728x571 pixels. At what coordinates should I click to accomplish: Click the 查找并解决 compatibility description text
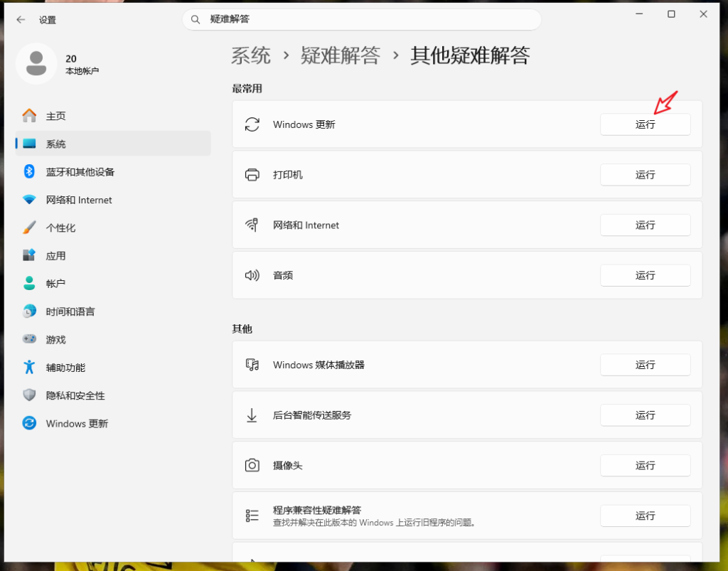[x=375, y=523]
